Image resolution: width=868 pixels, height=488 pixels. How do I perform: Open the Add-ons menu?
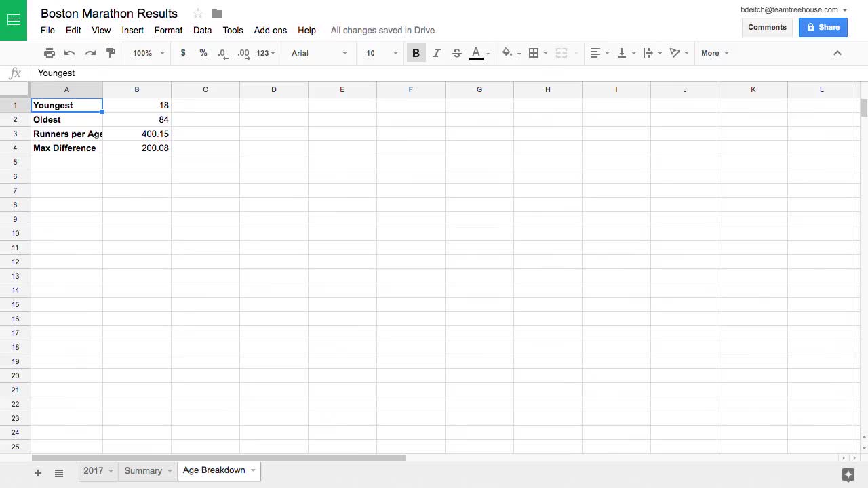[270, 30]
